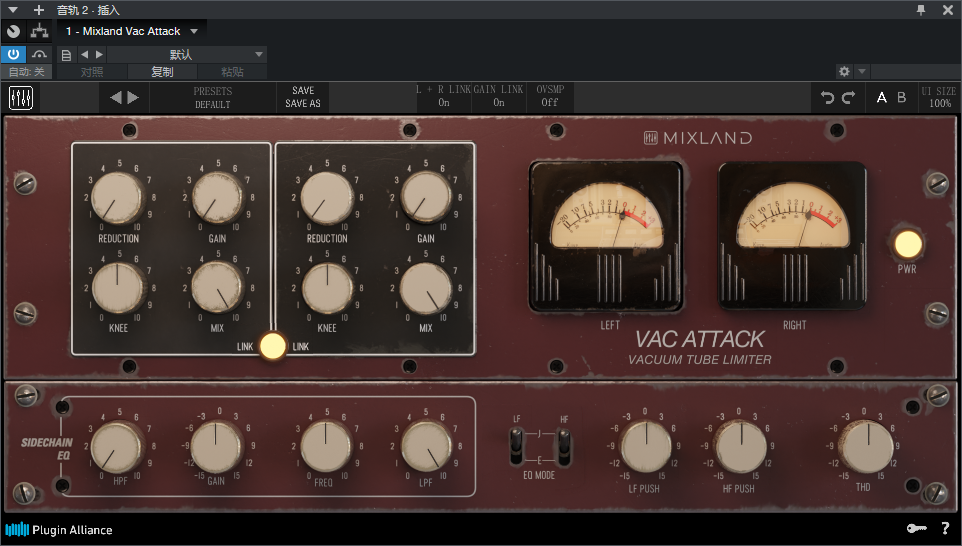Click the Mixland mixer icon in plugin toolbar

pyautogui.click(x=20, y=97)
